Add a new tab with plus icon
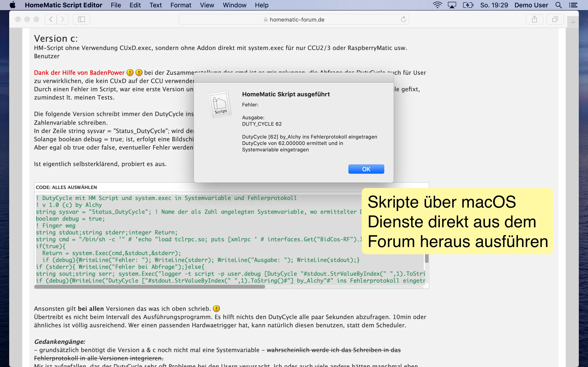 tap(573, 22)
